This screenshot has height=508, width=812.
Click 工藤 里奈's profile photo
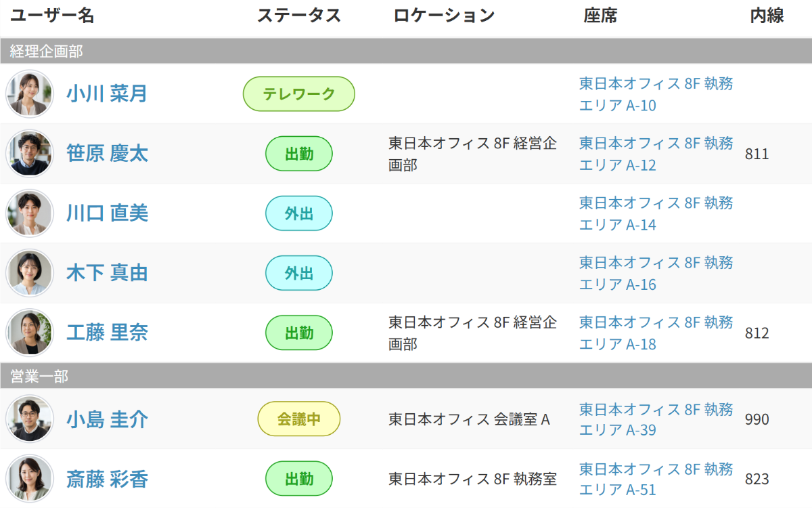29,333
